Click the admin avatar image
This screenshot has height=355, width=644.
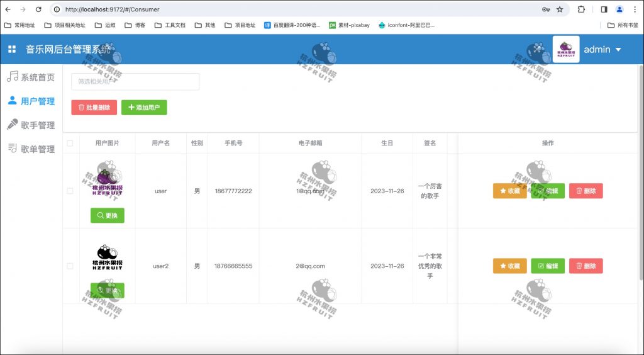(x=566, y=49)
